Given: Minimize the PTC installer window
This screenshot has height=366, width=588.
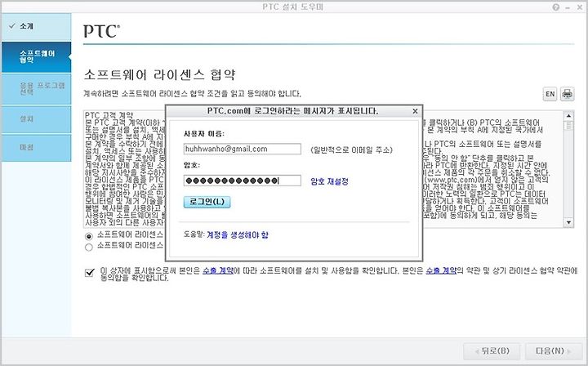Looking at the screenshot, I should click(x=568, y=7).
